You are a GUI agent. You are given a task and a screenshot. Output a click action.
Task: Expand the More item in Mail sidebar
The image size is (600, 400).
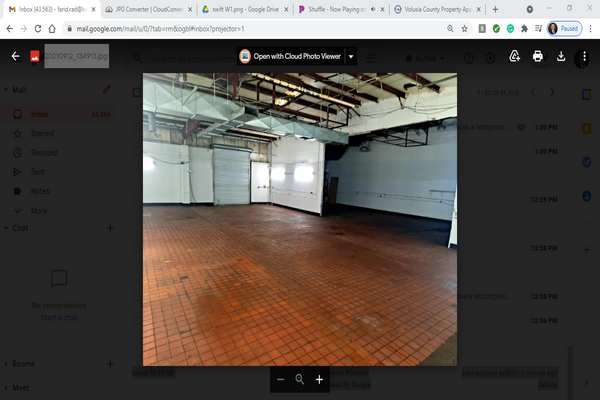click(x=38, y=211)
